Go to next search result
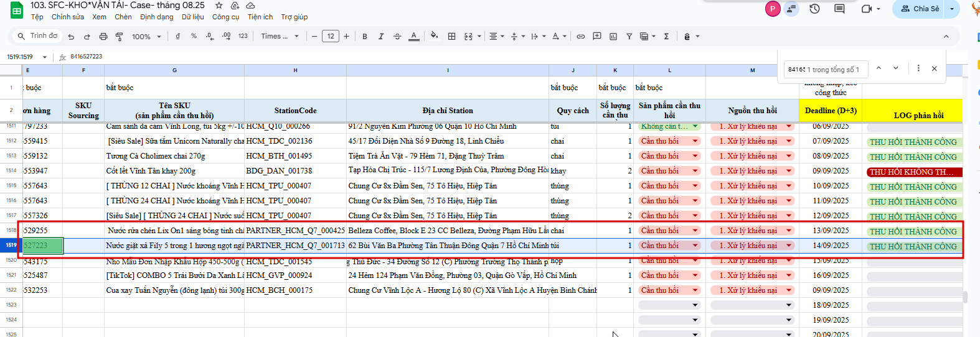Image resolution: width=980 pixels, height=337 pixels. pos(896,68)
